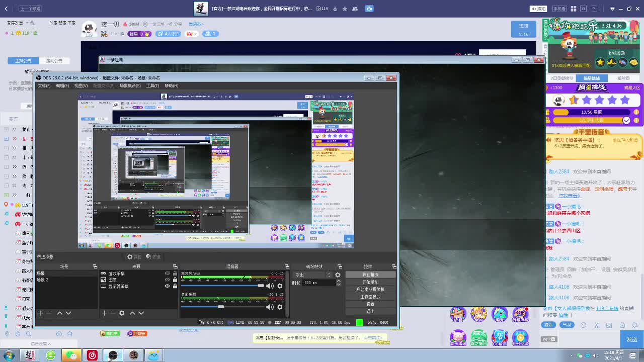
Task: Open desktop audio settings gear in mixer
Action: coord(280,307)
